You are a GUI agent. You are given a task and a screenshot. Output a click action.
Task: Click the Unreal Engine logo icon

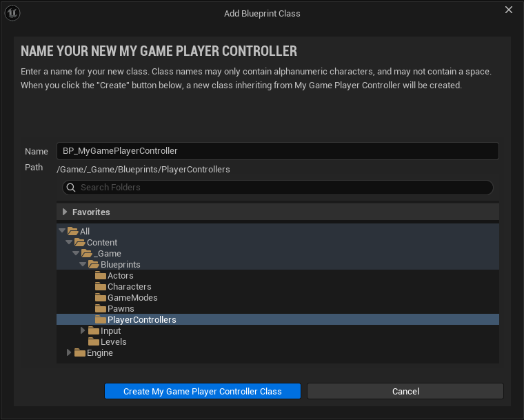[x=13, y=13]
